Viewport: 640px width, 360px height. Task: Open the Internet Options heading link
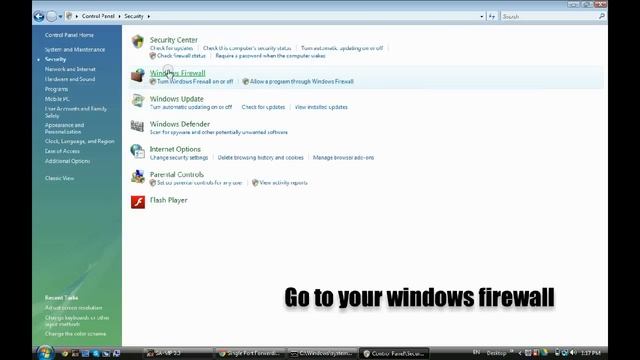click(x=175, y=149)
